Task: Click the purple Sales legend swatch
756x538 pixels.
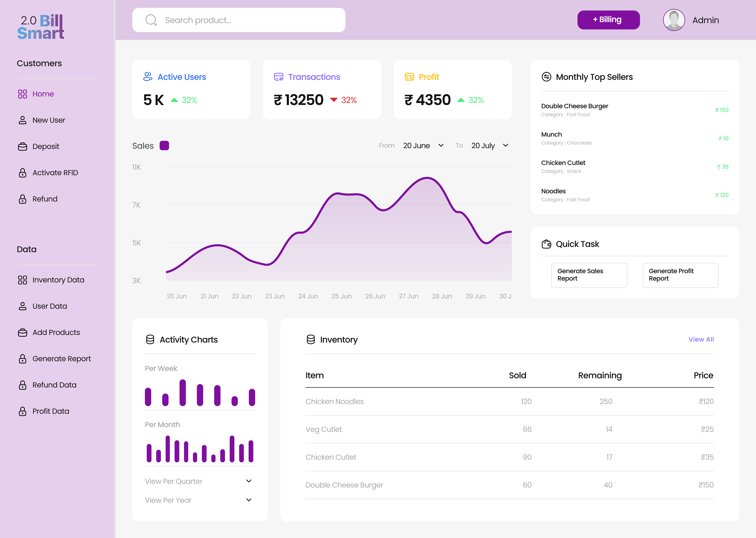Action: (164, 145)
